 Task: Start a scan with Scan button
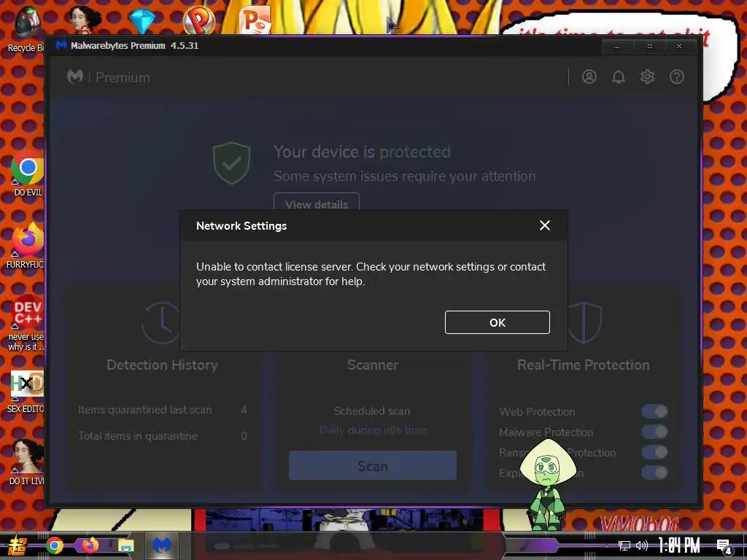click(373, 466)
